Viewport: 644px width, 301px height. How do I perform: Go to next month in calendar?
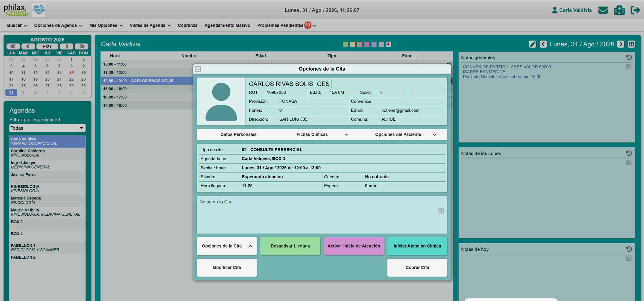(x=67, y=46)
